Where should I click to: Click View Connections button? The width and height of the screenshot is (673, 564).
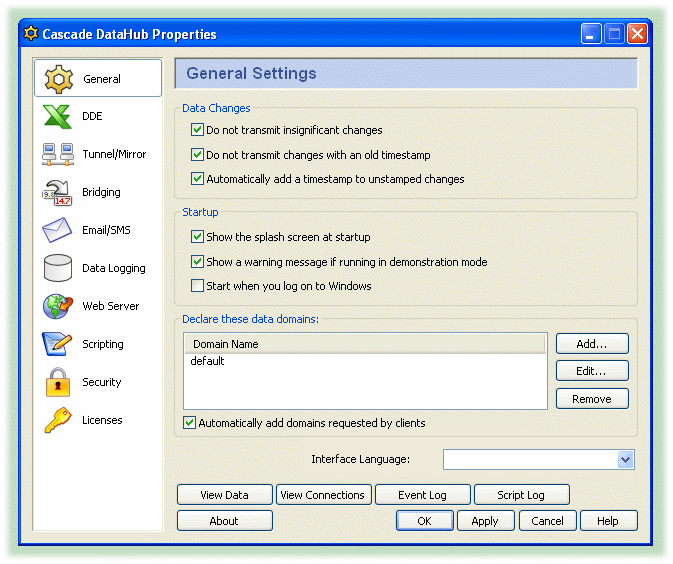point(323,495)
